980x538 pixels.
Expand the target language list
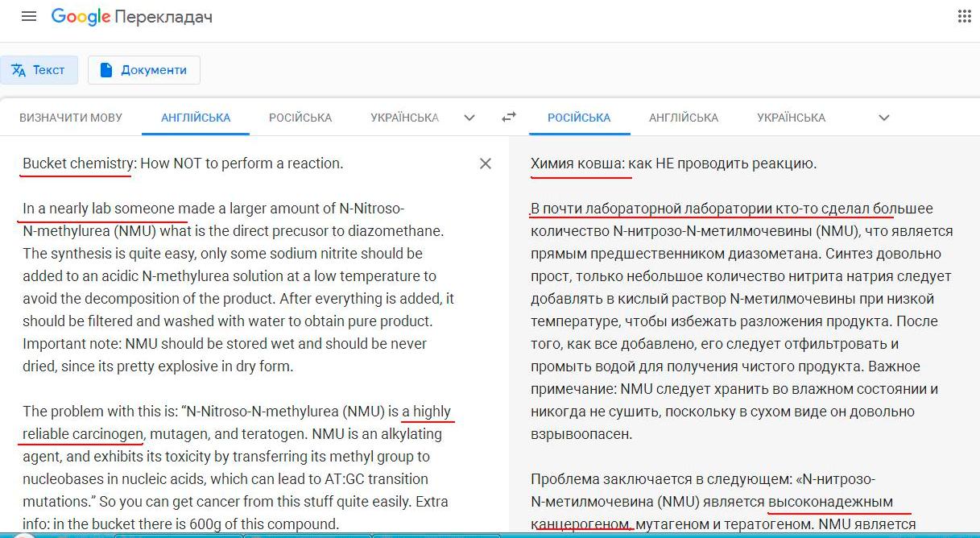pos(883,118)
